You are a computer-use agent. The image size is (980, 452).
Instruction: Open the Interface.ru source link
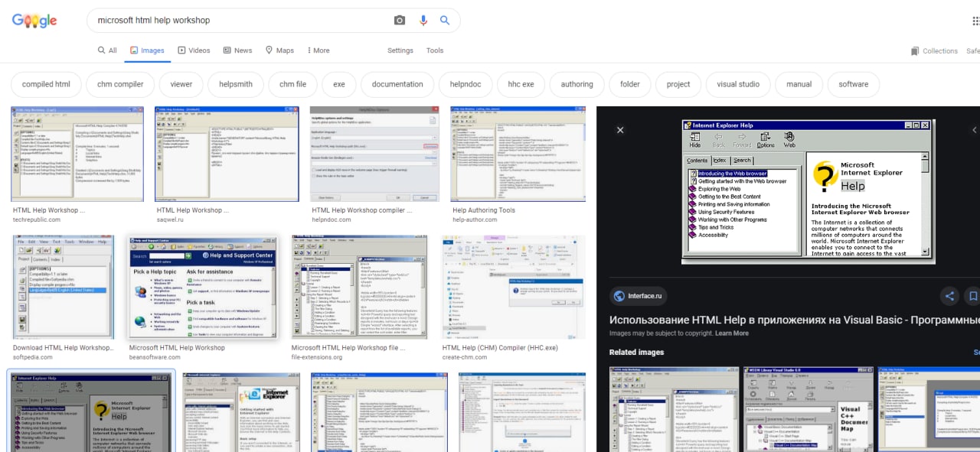pyautogui.click(x=639, y=296)
